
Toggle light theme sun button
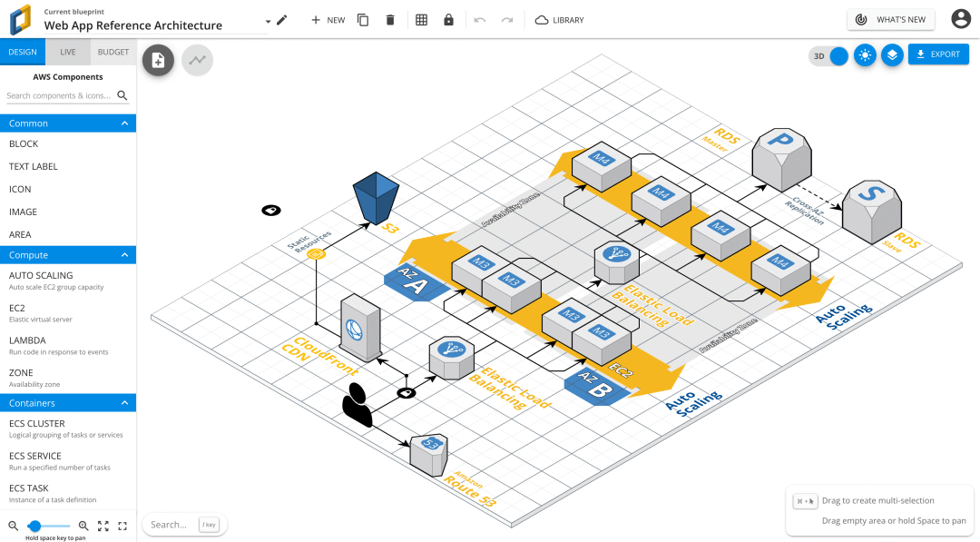pos(865,55)
